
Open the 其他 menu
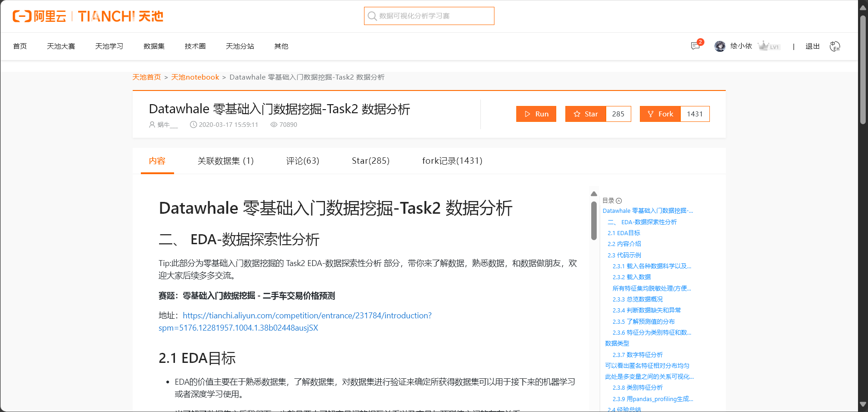point(281,46)
